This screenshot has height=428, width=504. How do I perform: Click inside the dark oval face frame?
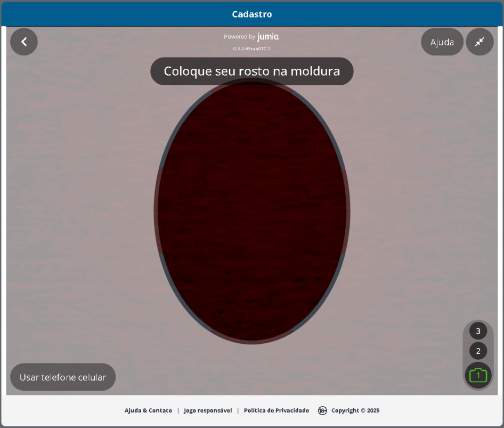[252, 213]
